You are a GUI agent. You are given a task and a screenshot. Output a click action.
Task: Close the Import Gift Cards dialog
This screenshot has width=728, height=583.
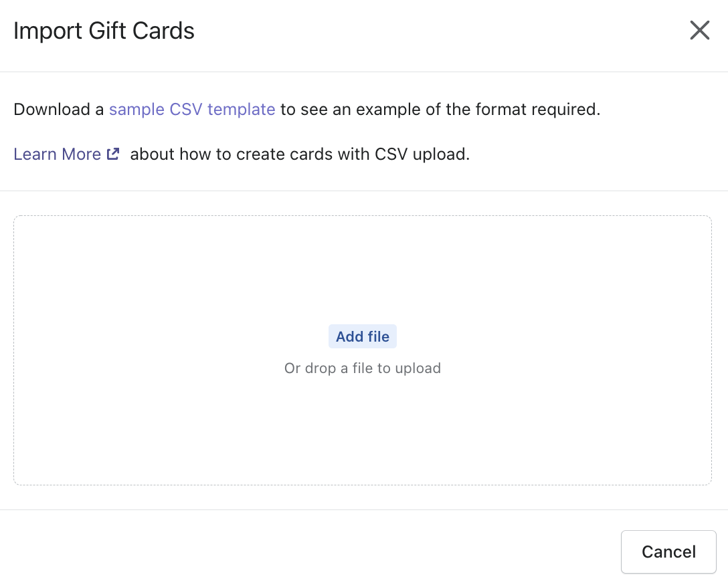tap(699, 30)
